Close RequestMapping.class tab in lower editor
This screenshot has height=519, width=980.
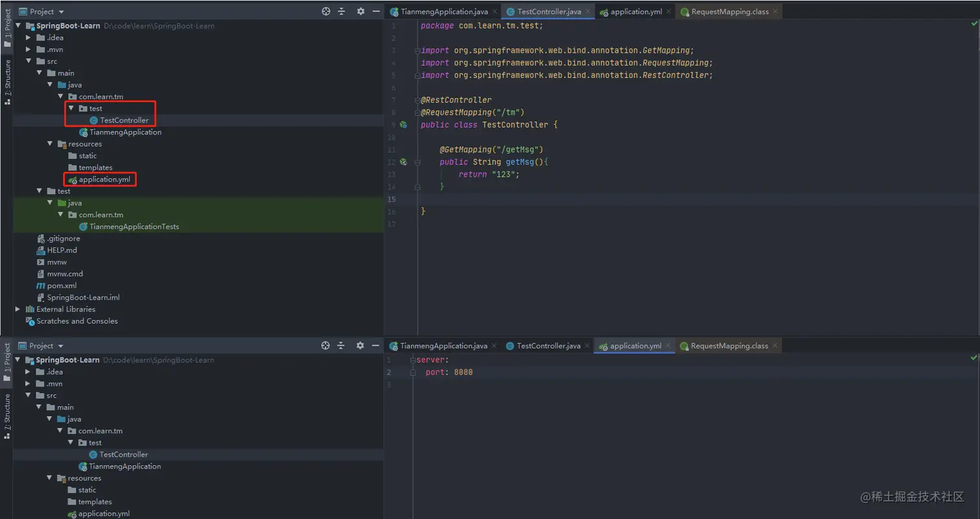coord(775,346)
